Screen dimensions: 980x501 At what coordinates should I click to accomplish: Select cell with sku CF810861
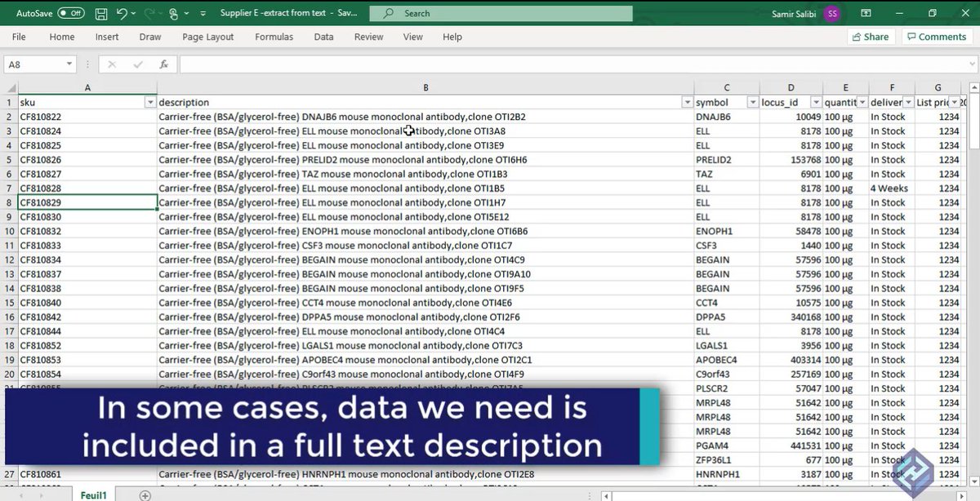[x=87, y=474]
